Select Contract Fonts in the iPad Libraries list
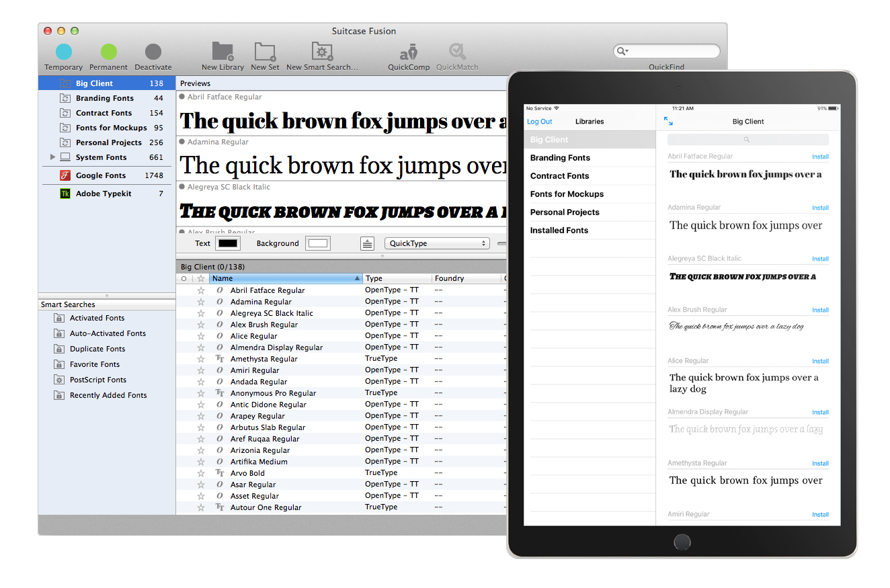Viewport: 890px width, 588px height. point(590,176)
